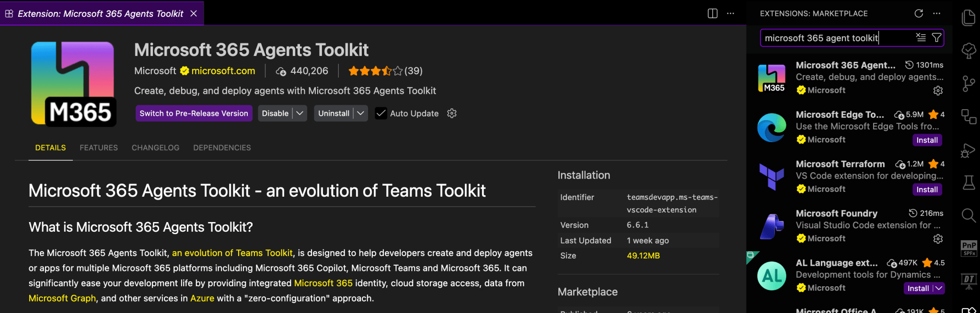
Task: Select AL Language ext... result title
Action: pos(837,263)
